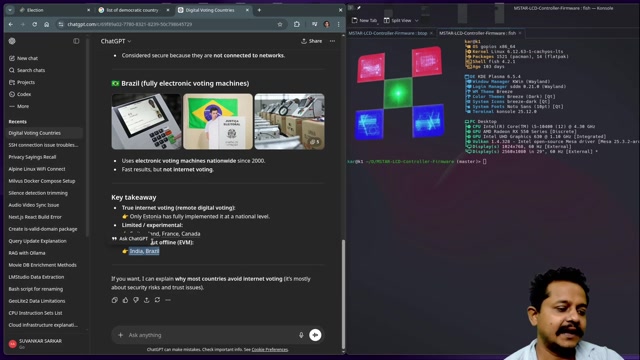640x360 pixels.
Task: Open Search chats
Action: tap(27, 70)
